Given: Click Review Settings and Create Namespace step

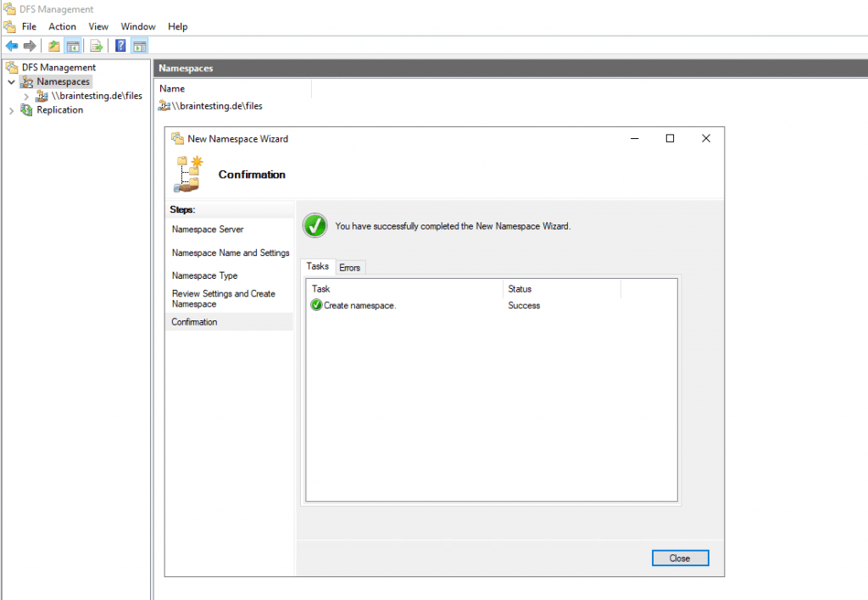Looking at the screenshot, I should pyautogui.click(x=223, y=299).
